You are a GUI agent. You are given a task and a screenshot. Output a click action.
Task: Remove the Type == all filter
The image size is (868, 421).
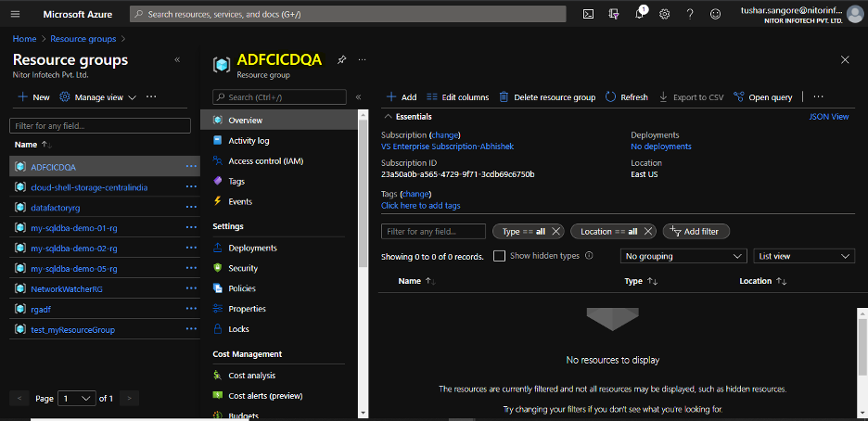[x=555, y=231]
